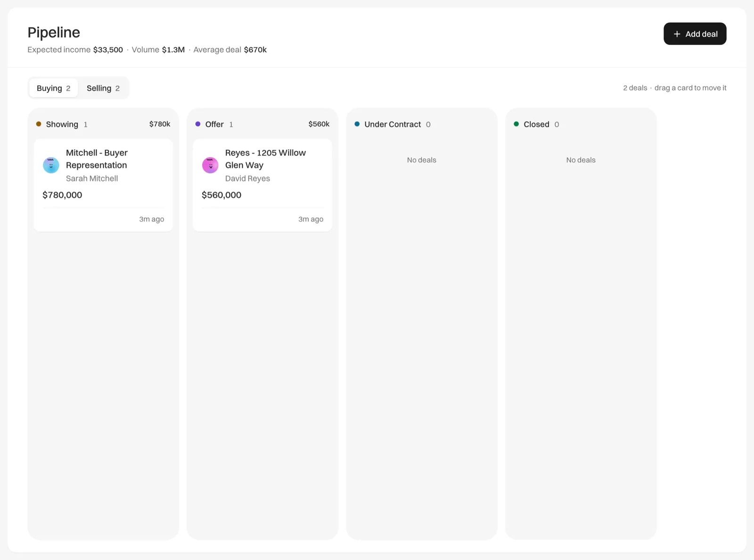
Task: Click the Sarah Mitchell contact name
Action: pos(92,179)
